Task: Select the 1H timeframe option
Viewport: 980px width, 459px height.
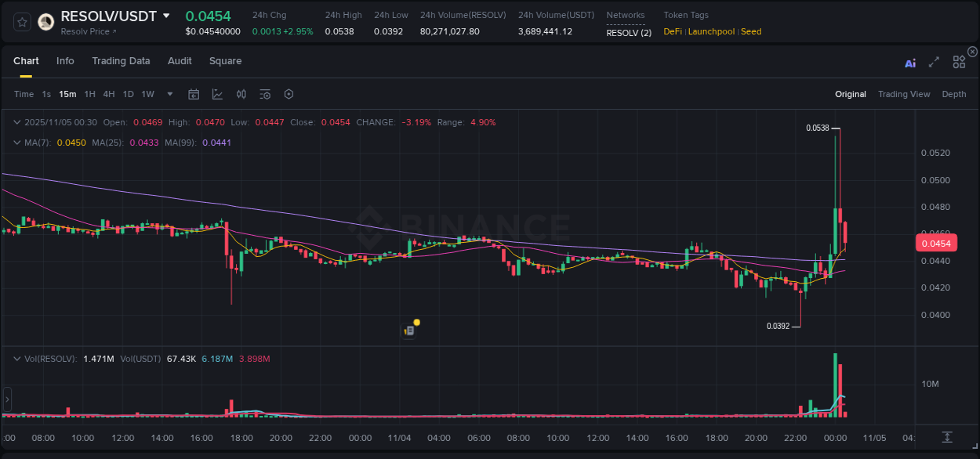Action: point(90,94)
